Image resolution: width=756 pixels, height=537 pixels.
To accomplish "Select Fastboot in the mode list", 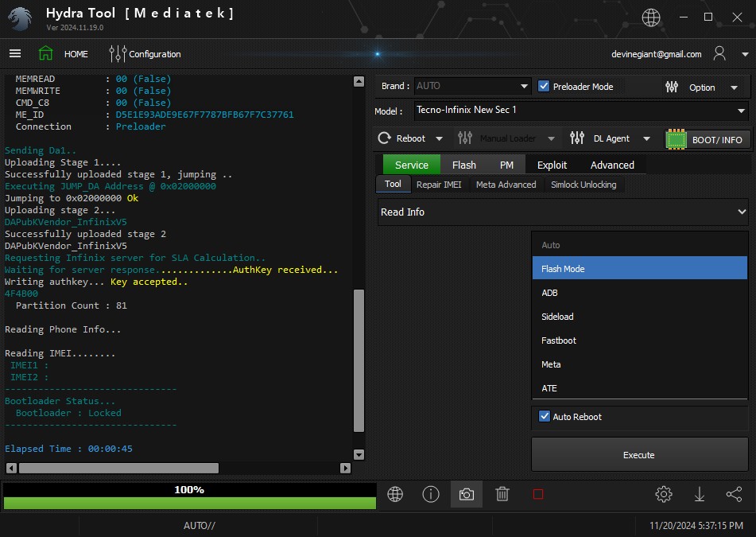I will coord(640,340).
